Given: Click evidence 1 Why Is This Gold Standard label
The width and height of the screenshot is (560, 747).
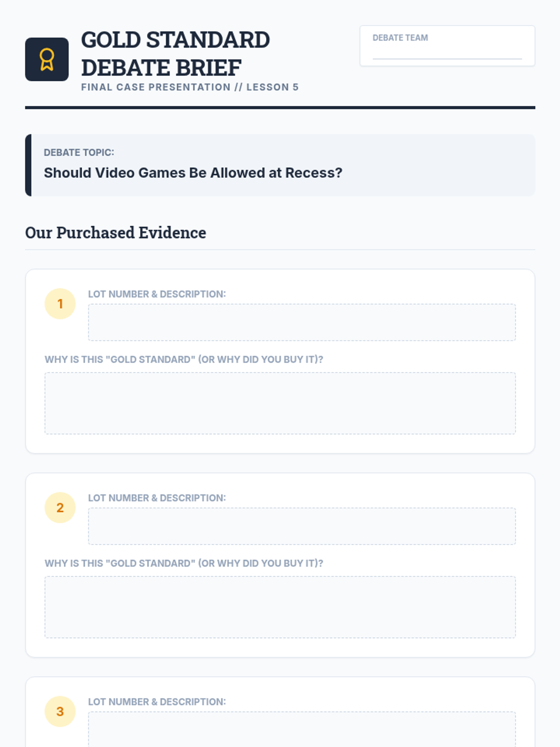Looking at the screenshot, I should [x=184, y=359].
